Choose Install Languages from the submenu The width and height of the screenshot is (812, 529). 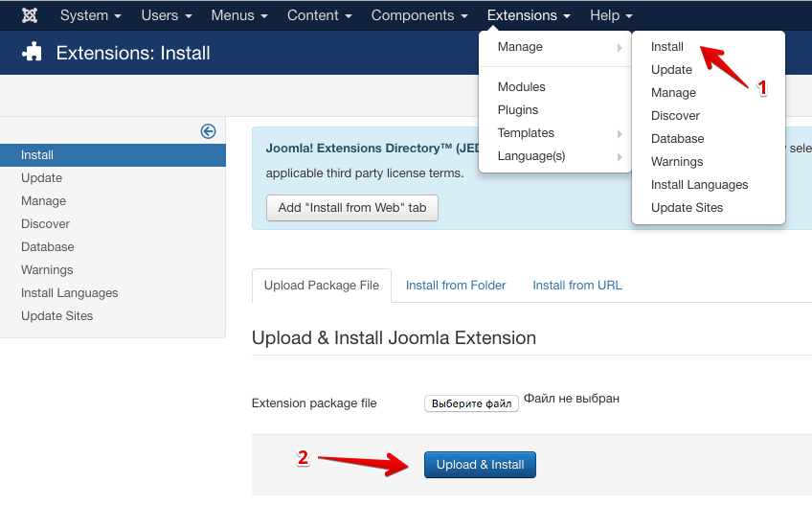(699, 185)
